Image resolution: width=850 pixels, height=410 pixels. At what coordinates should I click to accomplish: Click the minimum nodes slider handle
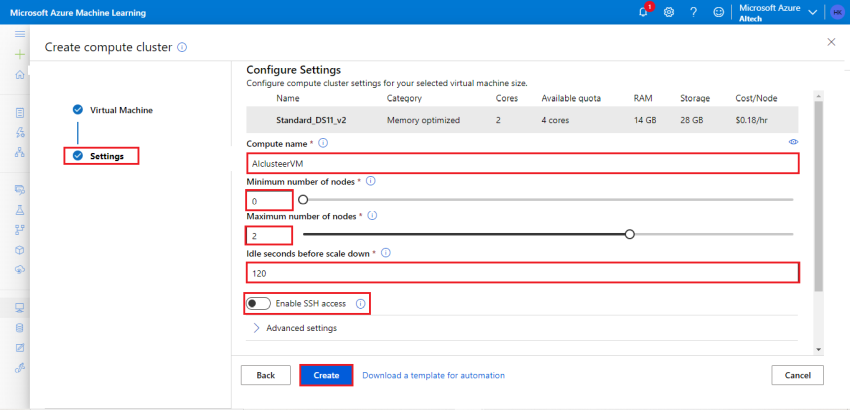coord(304,200)
